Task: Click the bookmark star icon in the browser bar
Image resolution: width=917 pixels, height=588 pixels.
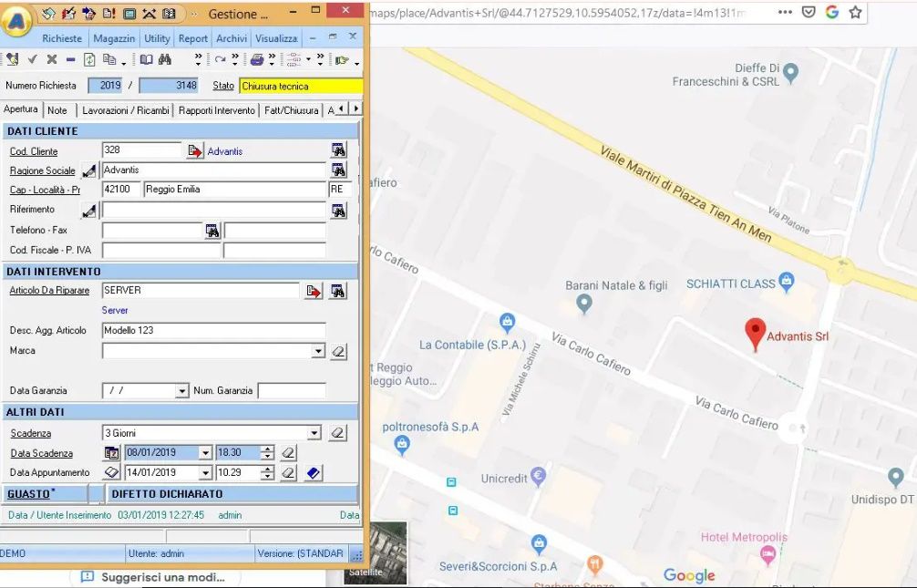Action: click(x=855, y=12)
